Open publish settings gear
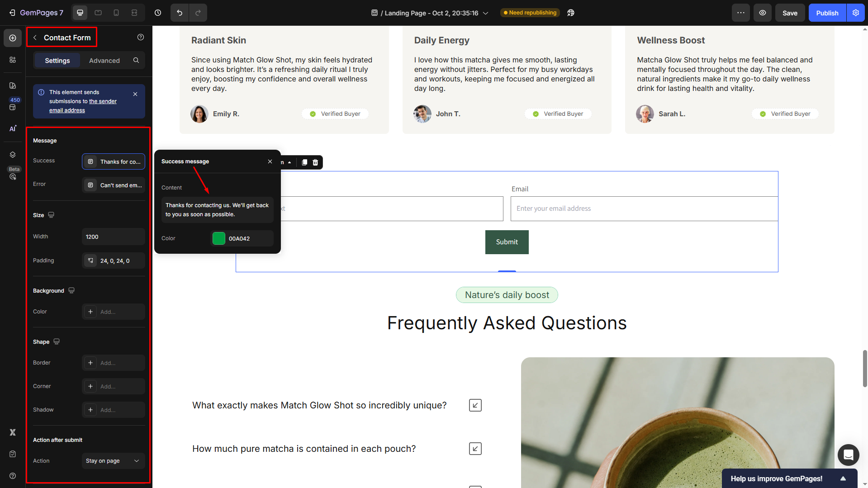This screenshot has height=488, width=868. [x=856, y=13]
